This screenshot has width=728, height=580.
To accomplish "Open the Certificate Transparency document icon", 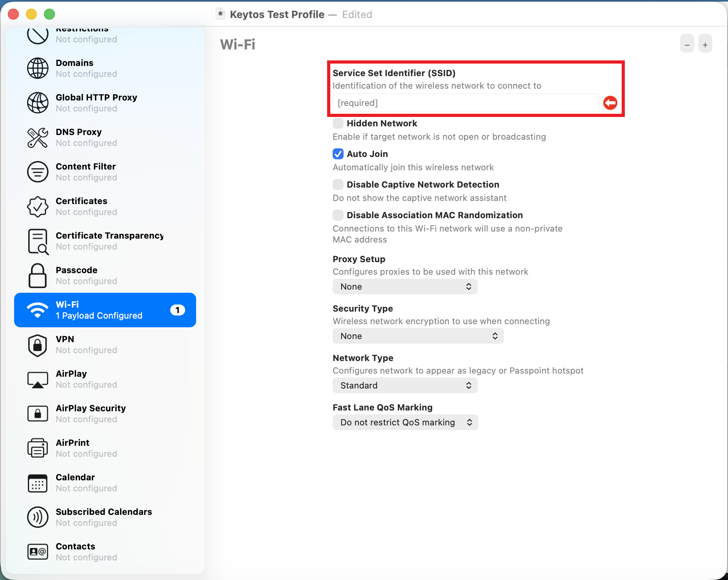I will (38, 241).
